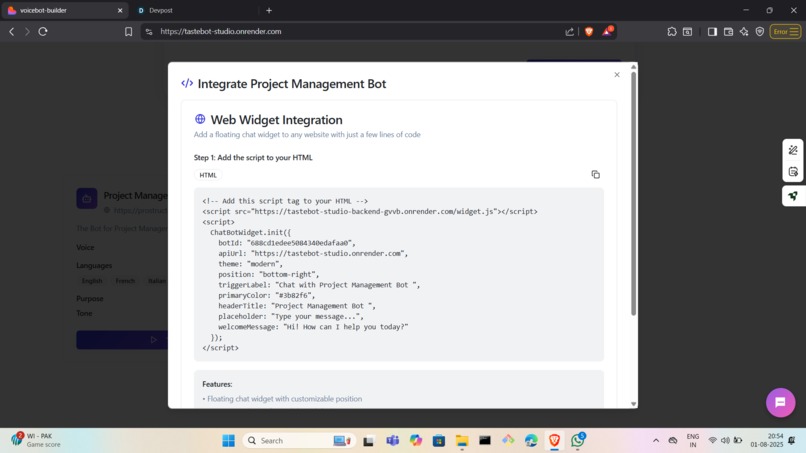
Task: Click the right-side pen edit tool icon
Action: (793, 150)
